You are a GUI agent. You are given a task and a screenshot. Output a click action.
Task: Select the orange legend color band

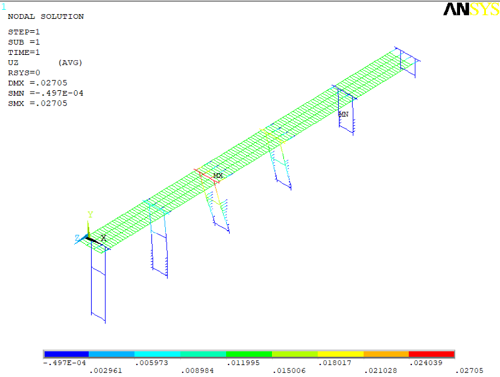click(386, 354)
